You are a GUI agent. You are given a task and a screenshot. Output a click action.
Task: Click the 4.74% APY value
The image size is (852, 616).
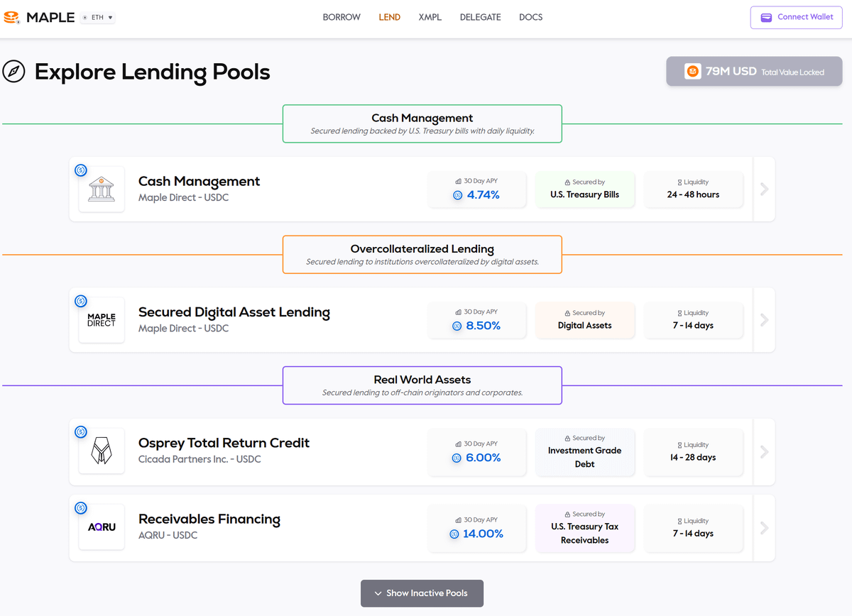[x=483, y=195]
